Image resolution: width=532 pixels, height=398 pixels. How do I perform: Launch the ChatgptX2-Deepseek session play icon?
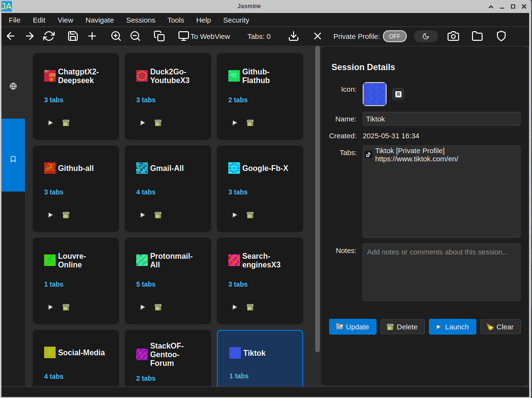coord(50,123)
